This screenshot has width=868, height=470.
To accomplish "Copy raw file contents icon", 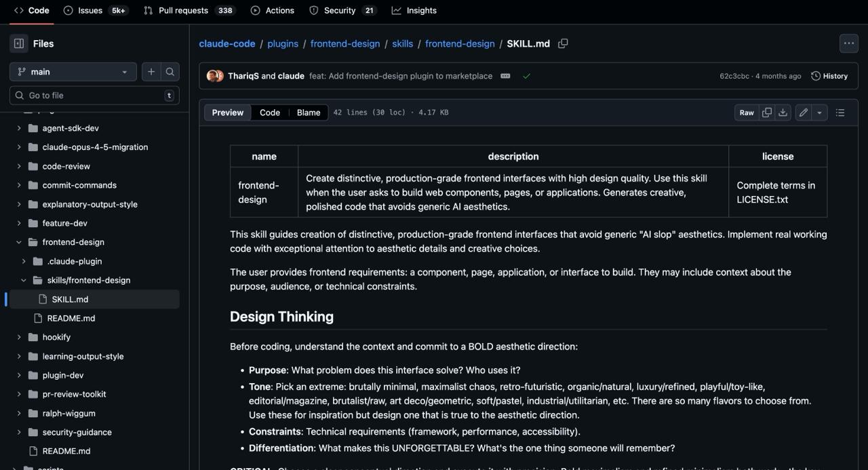I will [767, 113].
